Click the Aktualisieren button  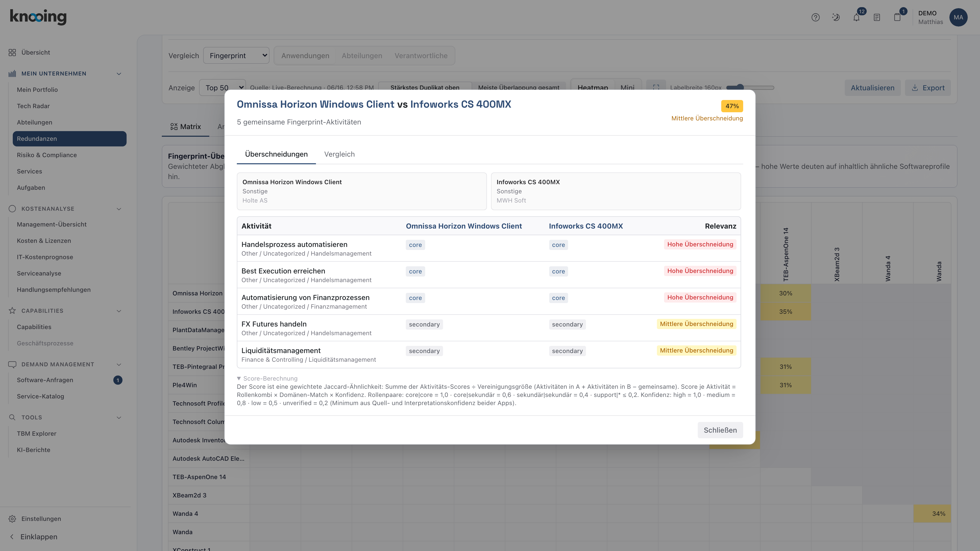click(x=872, y=88)
